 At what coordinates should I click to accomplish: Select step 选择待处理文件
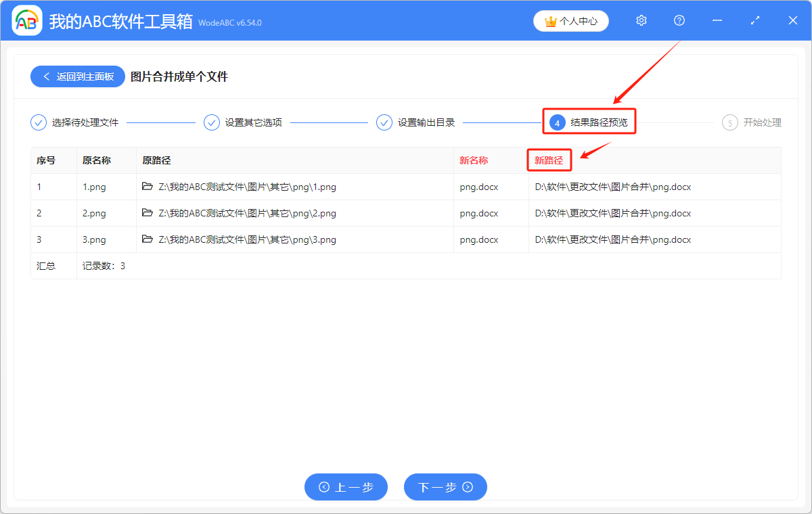(75, 123)
